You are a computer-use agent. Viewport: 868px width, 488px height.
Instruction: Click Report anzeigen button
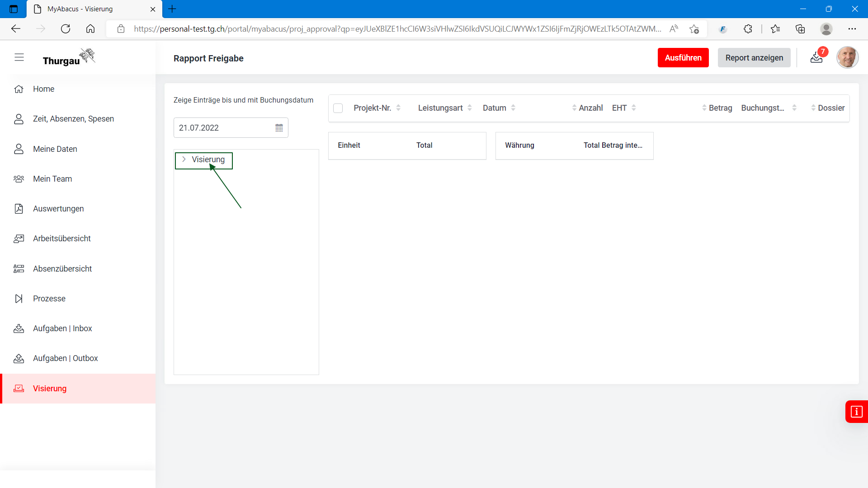(754, 58)
